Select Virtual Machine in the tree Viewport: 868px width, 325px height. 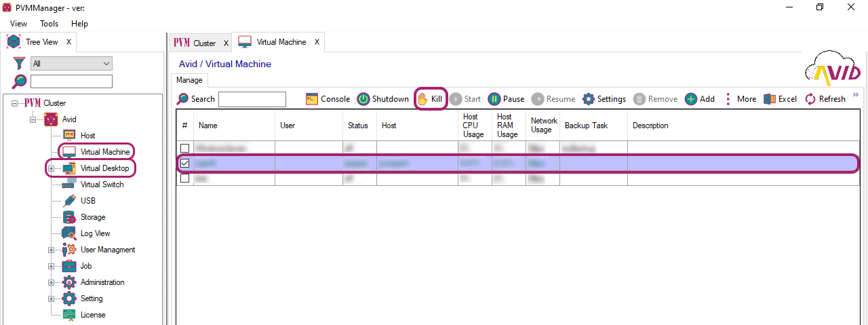[105, 152]
